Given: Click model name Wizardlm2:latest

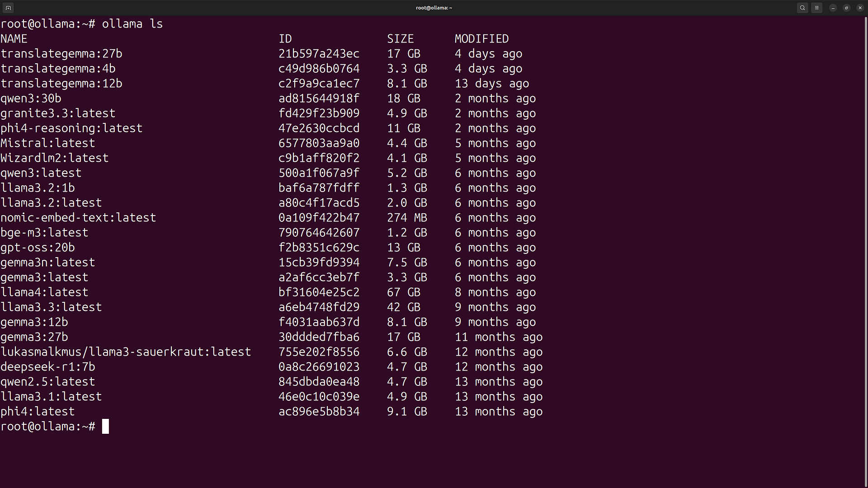Looking at the screenshot, I should 55,158.
